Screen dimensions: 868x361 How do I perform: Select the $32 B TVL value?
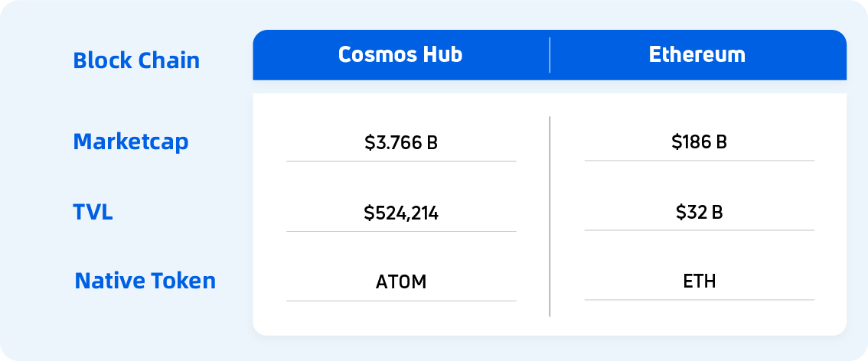point(699,213)
